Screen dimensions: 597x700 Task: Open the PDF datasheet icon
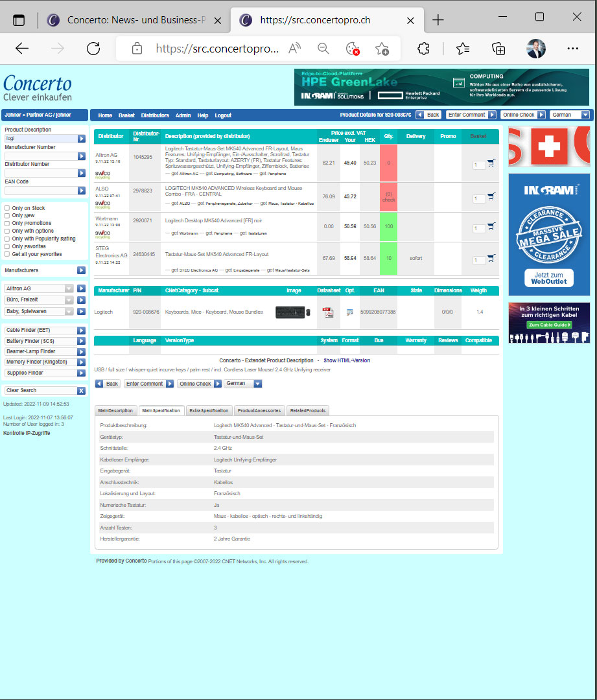coord(328,312)
